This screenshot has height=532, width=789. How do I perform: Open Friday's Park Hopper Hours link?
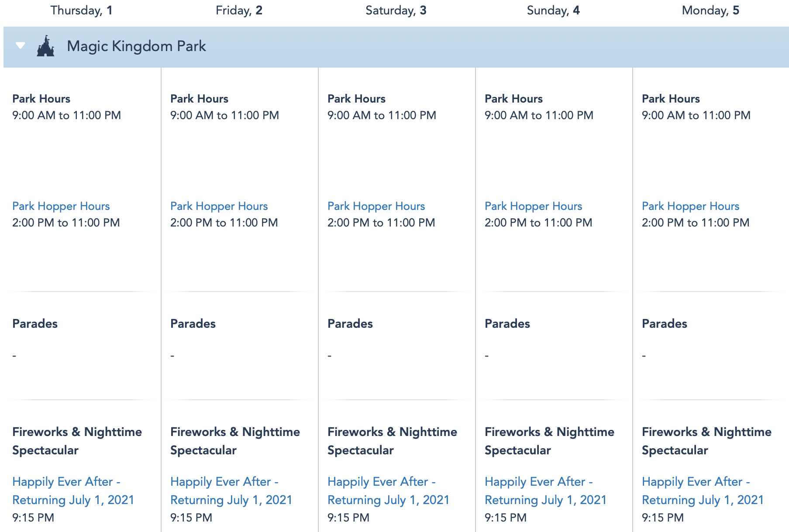[219, 206]
